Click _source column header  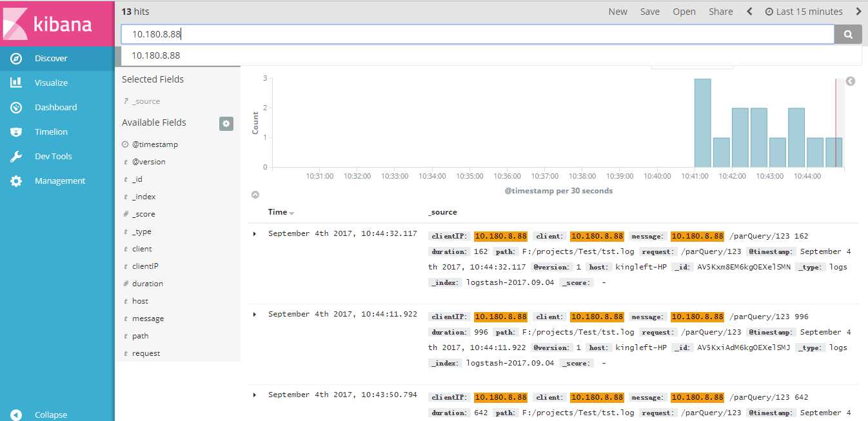coord(442,212)
